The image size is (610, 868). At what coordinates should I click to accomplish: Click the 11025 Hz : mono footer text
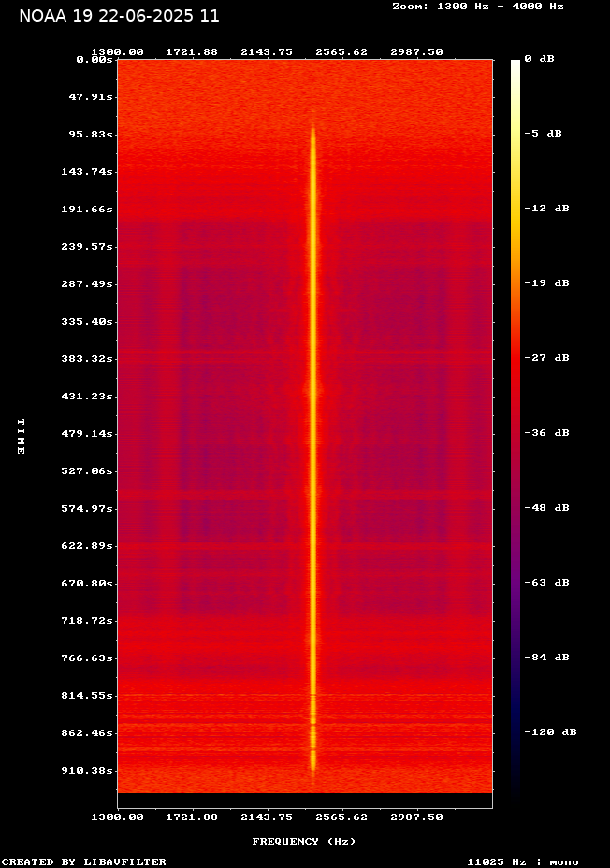click(523, 861)
